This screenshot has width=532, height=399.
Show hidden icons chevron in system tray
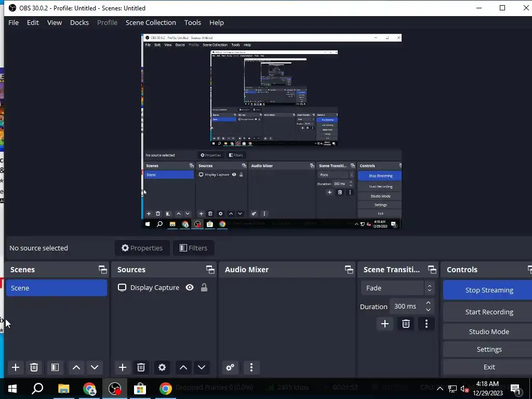(440, 389)
